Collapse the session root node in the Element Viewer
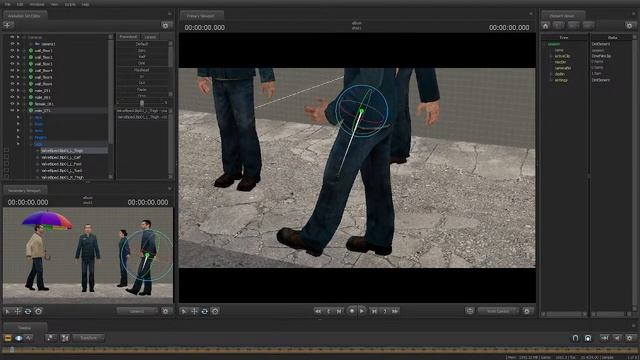The image size is (640, 360). coord(545,44)
